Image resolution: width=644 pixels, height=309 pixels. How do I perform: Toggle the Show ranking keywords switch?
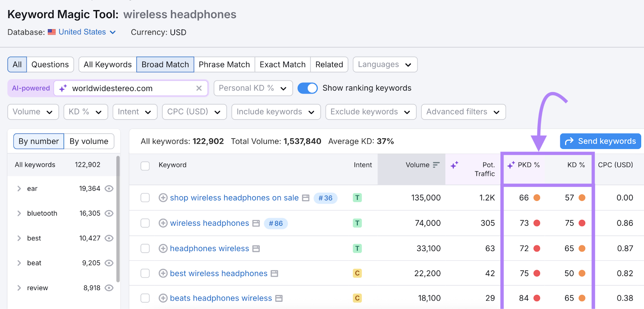tap(308, 88)
